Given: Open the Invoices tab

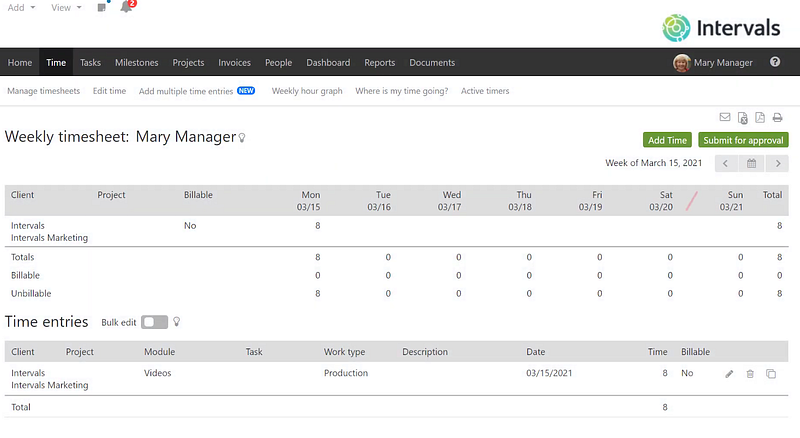Looking at the screenshot, I should point(234,62).
